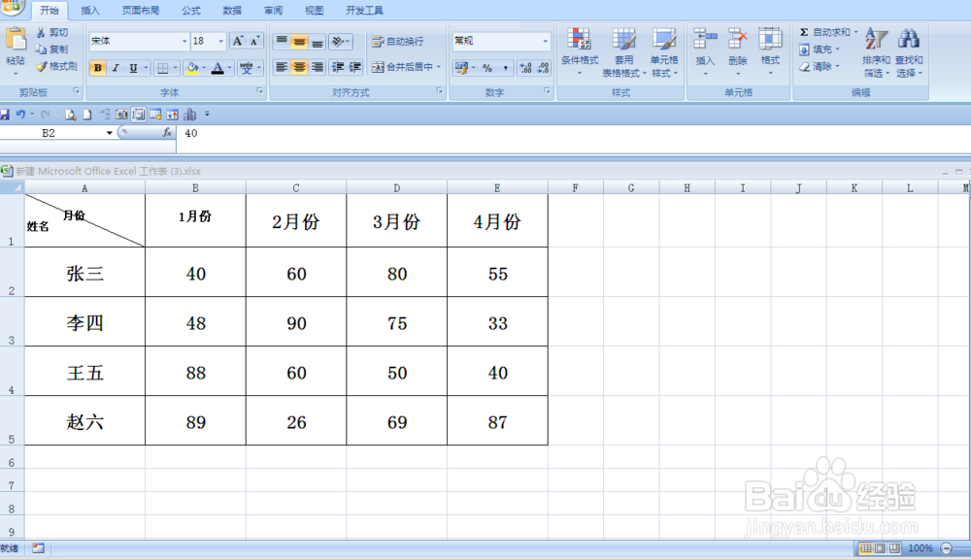The width and height of the screenshot is (971, 560).
Task: Open the font size 18 dropdown
Action: click(x=221, y=42)
